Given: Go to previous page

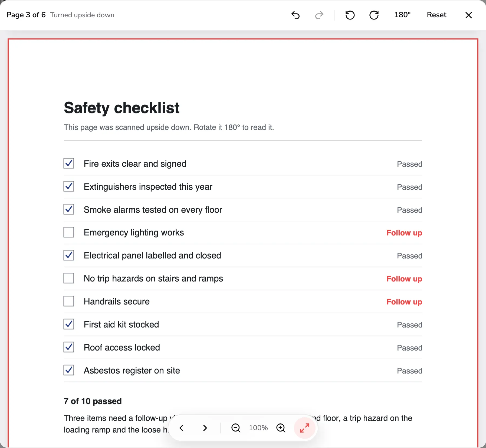Looking at the screenshot, I should (182, 428).
